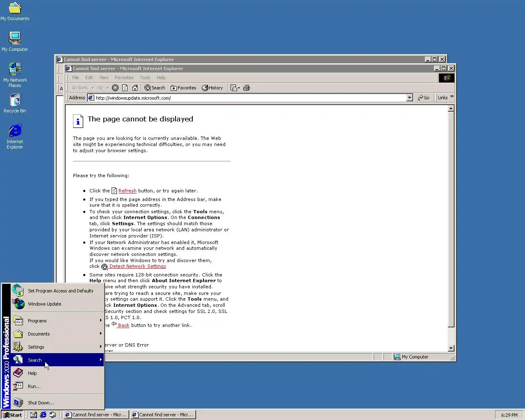The image size is (525, 420).
Task: Open the Programs submenu
Action: 57,321
